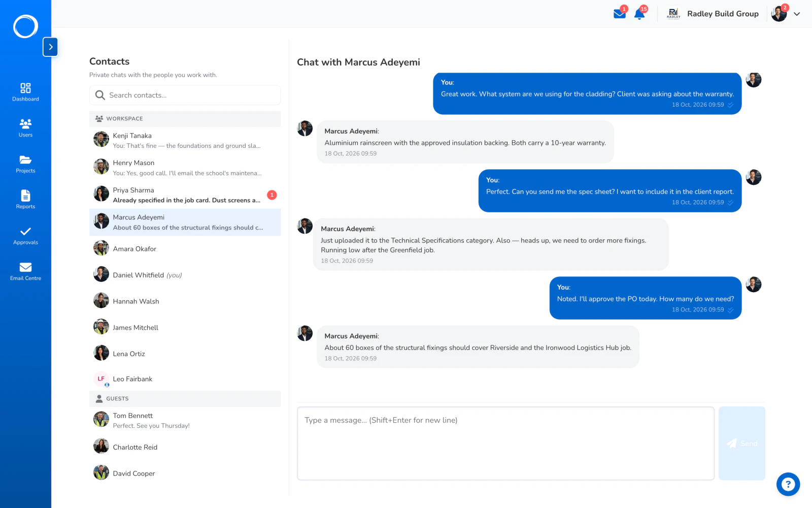Click the Search contacts field
The image size is (812, 508).
coord(185,95)
